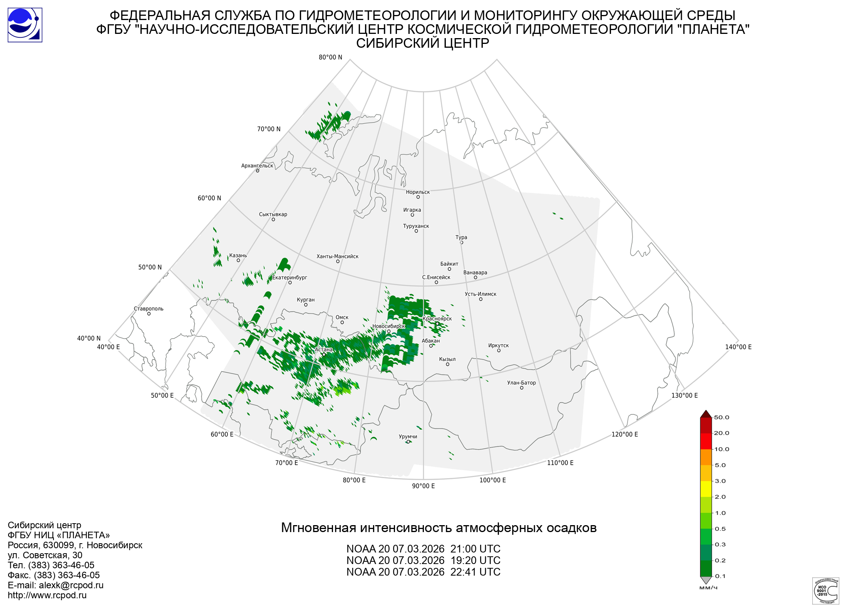Open the http://www.rcpod.ru website link

click(47, 595)
